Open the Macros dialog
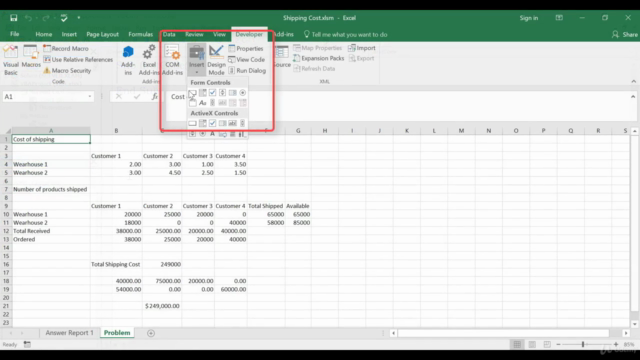Image resolution: width=640 pixels, height=360 pixels. click(x=31, y=57)
